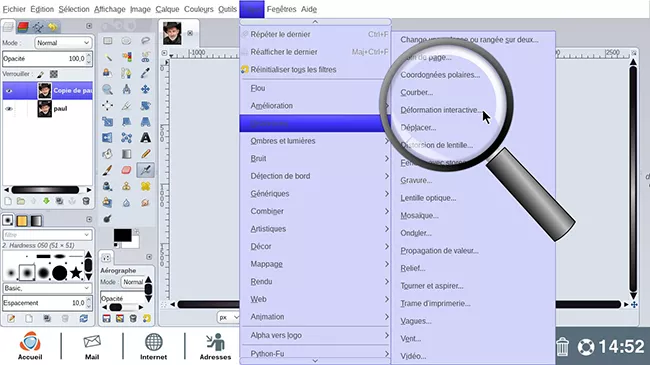
Task: Select the Zoom magnifier tool in toolbox
Action: point(108,89)
